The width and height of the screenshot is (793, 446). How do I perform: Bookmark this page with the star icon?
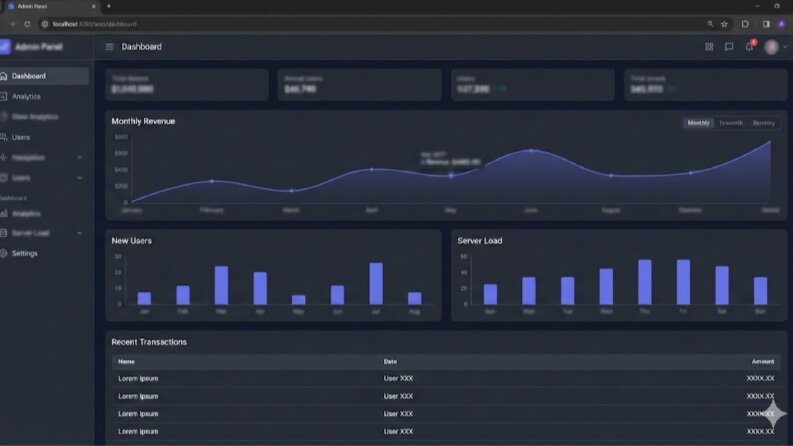click(724, 24)
